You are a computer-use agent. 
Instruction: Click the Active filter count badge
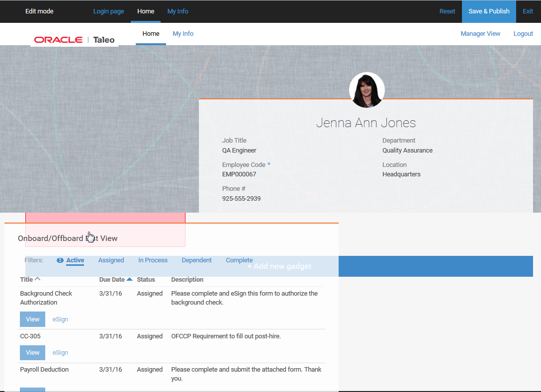pos(60,260)
